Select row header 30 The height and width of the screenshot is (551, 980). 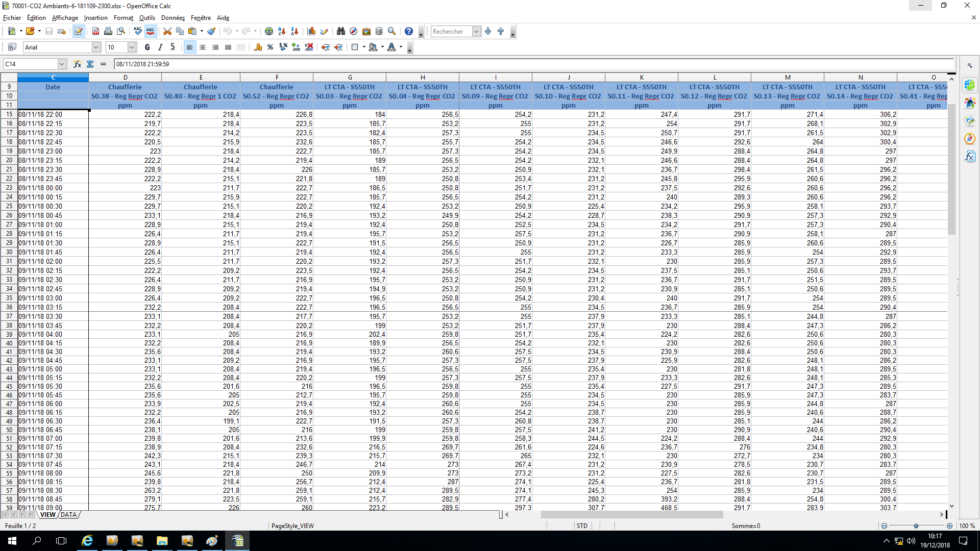9,252
